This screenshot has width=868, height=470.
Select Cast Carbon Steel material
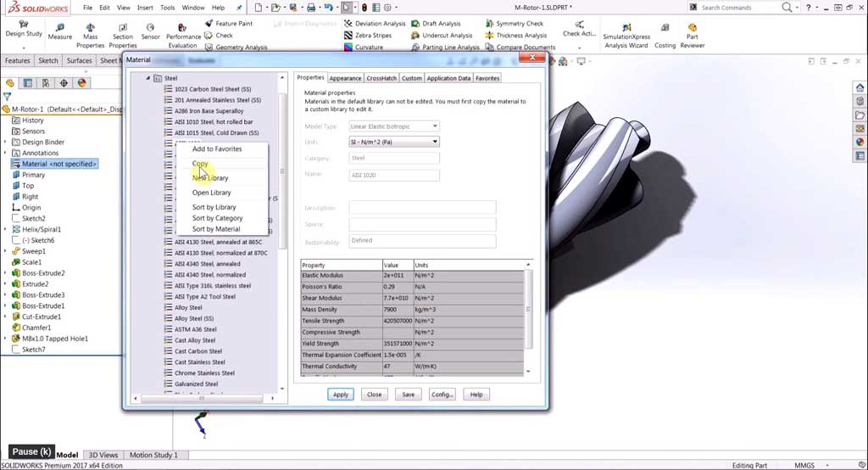point(198,351)
